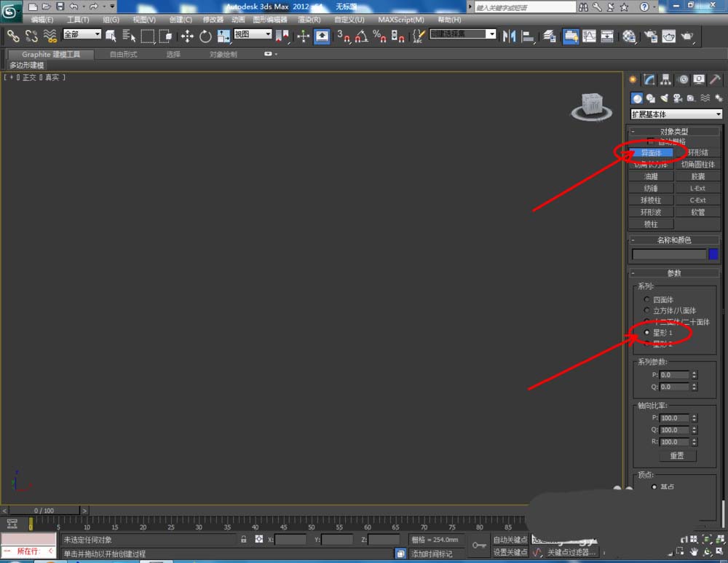Switch to the Display command panel
The image size is (728, 563).
pyautogui.click(x=699, y=79)
